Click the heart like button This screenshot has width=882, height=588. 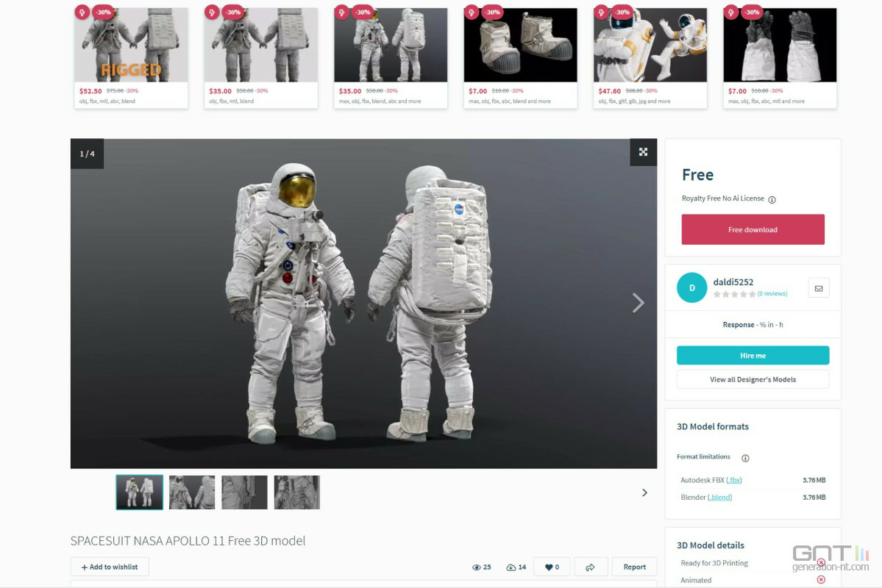pos(551,567)
